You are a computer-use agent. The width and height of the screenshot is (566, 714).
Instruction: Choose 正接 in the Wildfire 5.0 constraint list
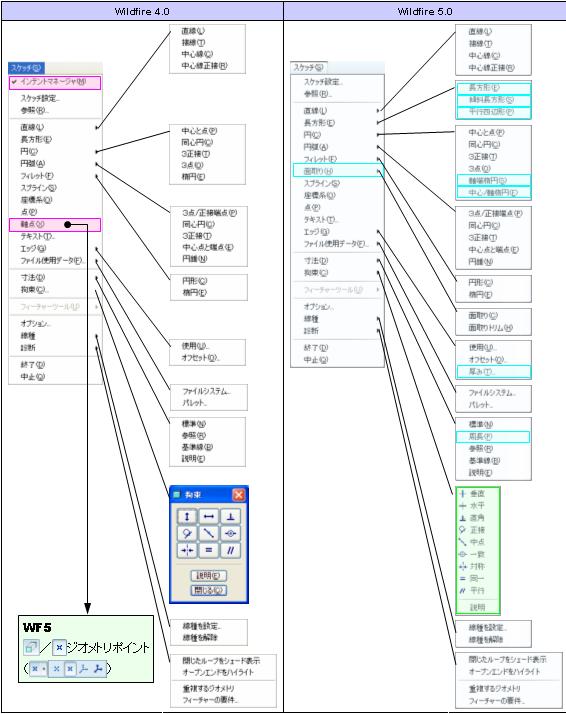(x=478, y=530)
